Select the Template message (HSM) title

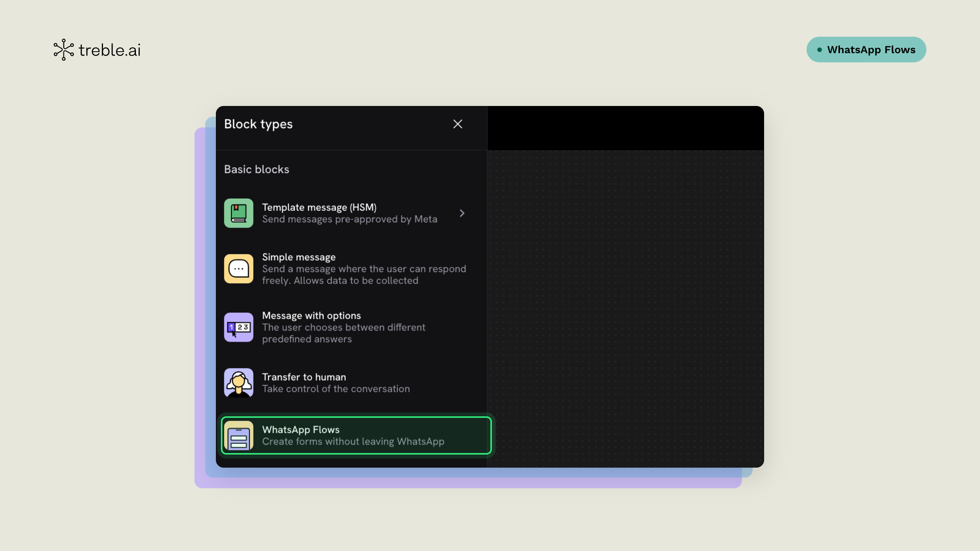pos(319,207)
